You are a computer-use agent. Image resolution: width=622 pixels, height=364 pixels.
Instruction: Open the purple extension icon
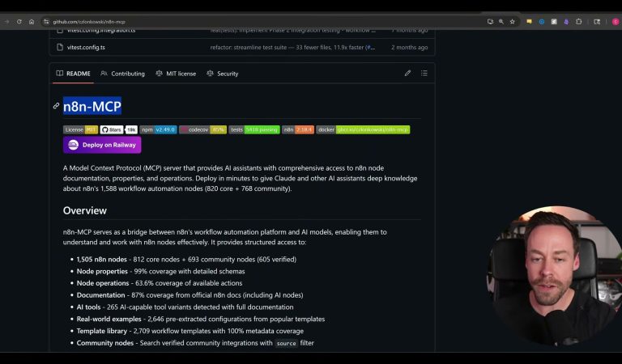[x=566, y=22]
